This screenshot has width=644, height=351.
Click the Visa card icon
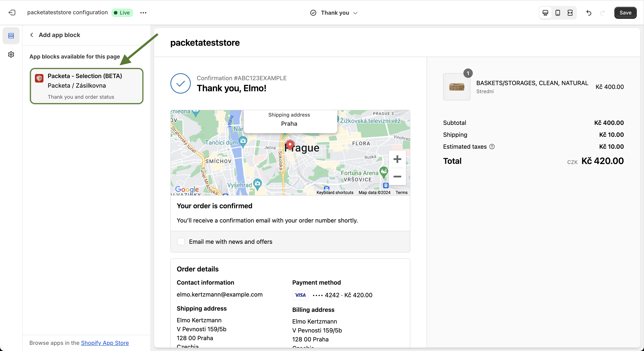pyautogui.click(x=300, y=295)
